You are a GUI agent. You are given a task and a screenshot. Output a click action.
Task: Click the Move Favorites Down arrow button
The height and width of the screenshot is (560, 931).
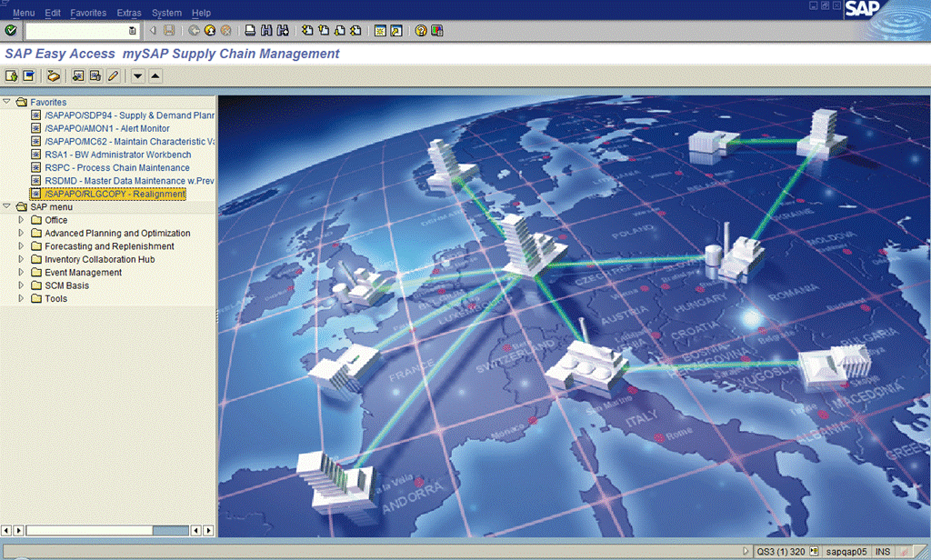point(138,76)
